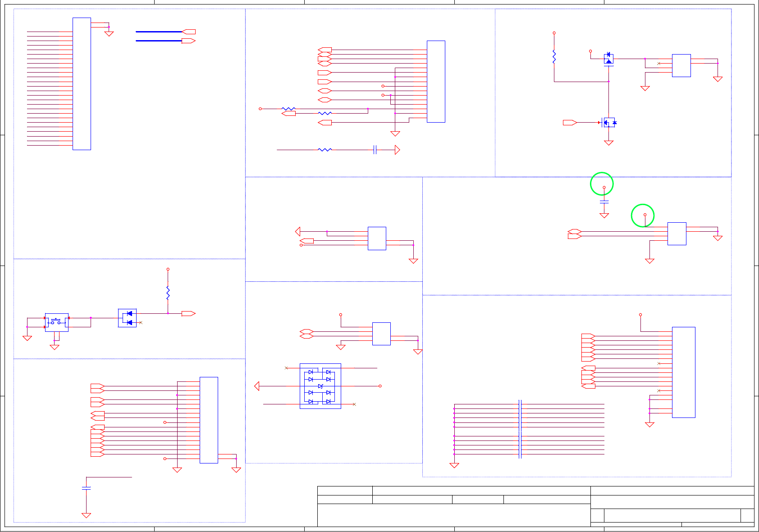
Task: Select the push-button switch symbol
Action: pyautogui.click(x=56, y=322)
